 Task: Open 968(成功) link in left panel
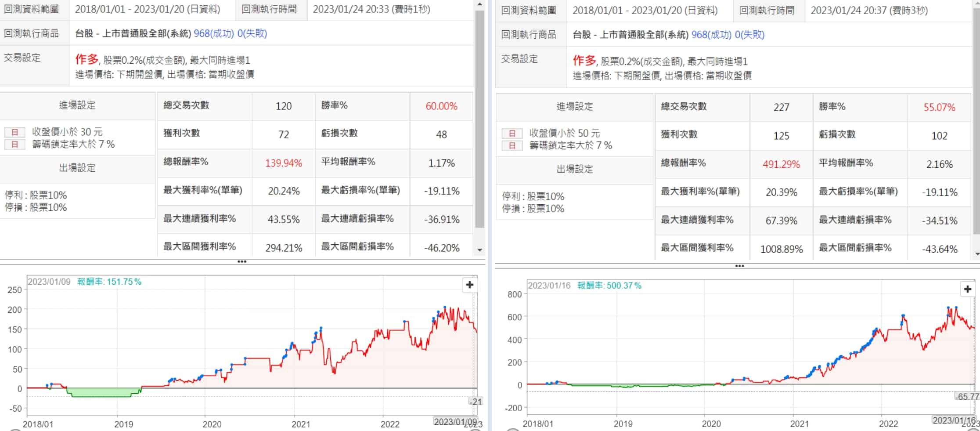click(214, 33)
